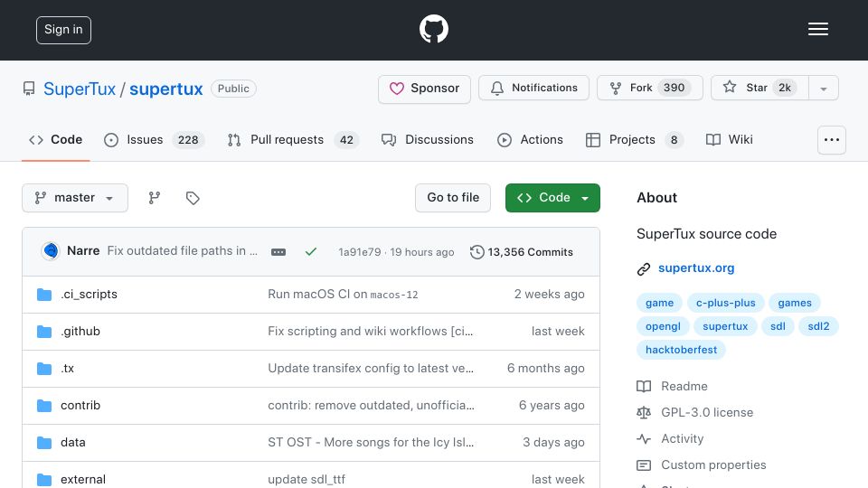Select the 'c-plus-plus' topic tag
The image size is (868, 488).
coord(726,304)
